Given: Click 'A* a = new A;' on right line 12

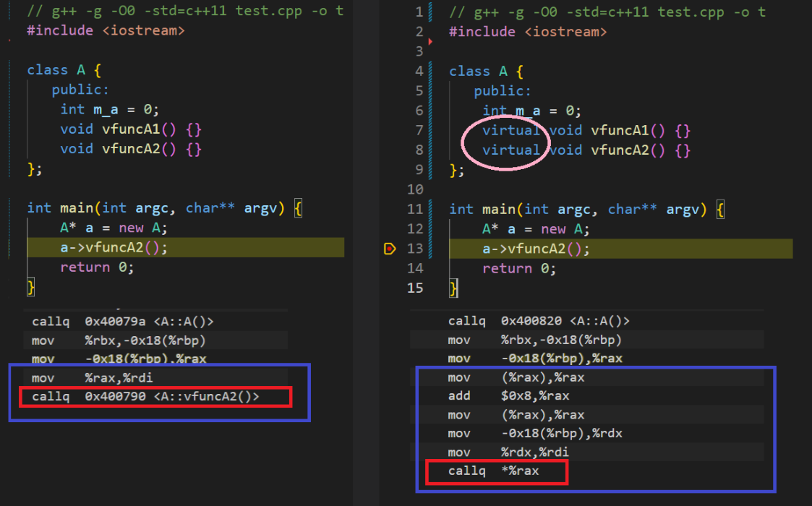Looking at the screenshot, I should coord(536,229).
